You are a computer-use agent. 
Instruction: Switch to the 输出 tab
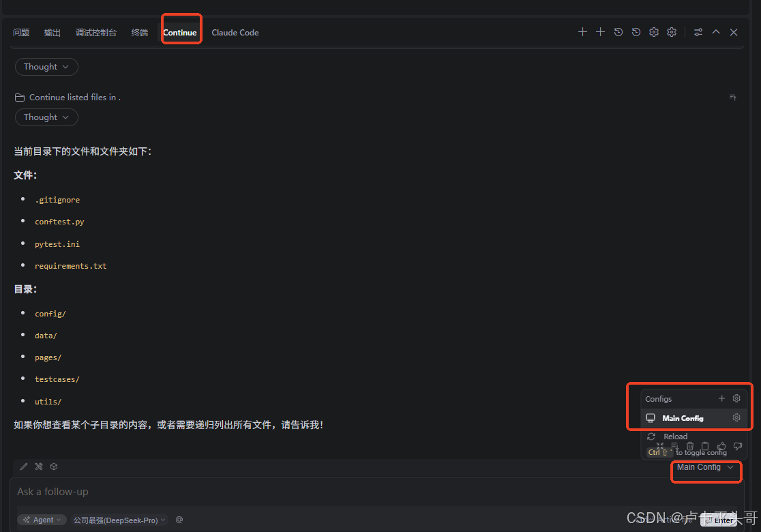pos(52,33)
